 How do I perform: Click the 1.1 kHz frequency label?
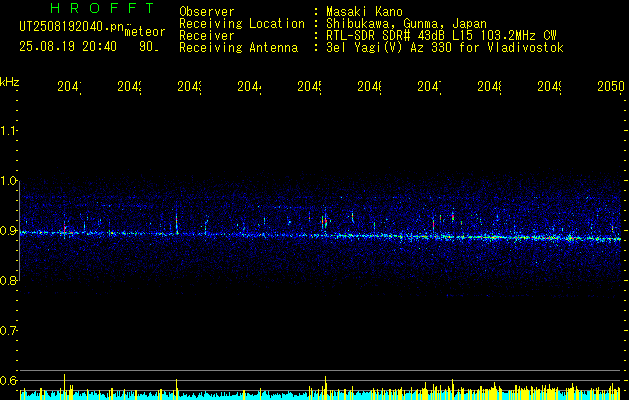point(8,130)
